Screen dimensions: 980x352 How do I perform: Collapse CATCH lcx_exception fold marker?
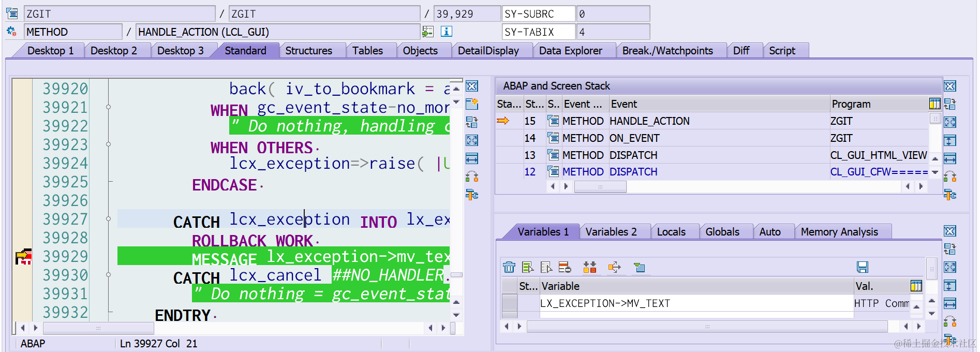coord(109,219)
